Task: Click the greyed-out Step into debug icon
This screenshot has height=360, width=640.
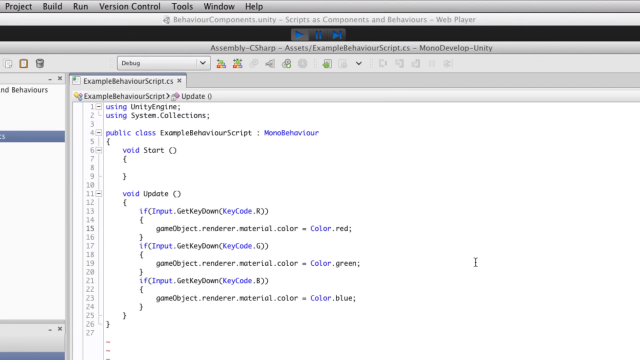Action: tap(399, 64)
